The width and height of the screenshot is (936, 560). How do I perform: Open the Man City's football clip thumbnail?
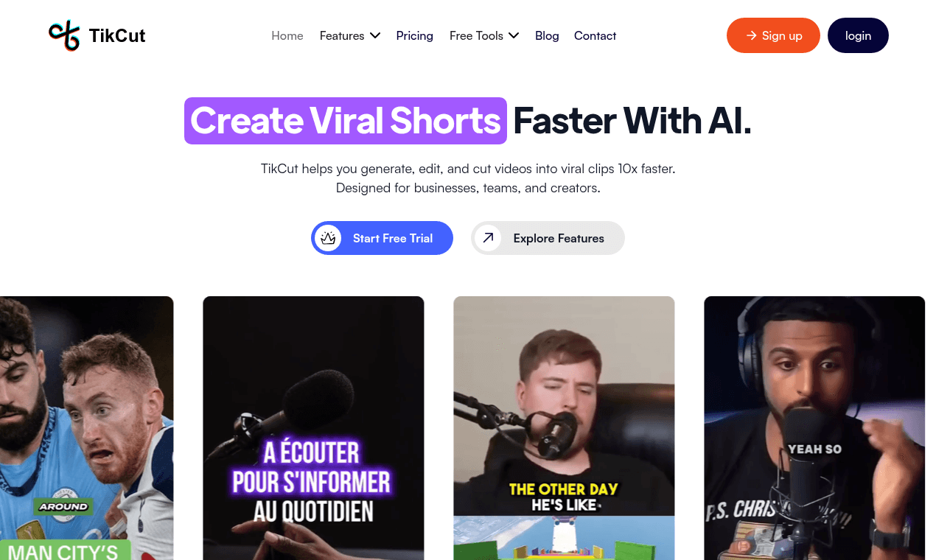[86, 428]
